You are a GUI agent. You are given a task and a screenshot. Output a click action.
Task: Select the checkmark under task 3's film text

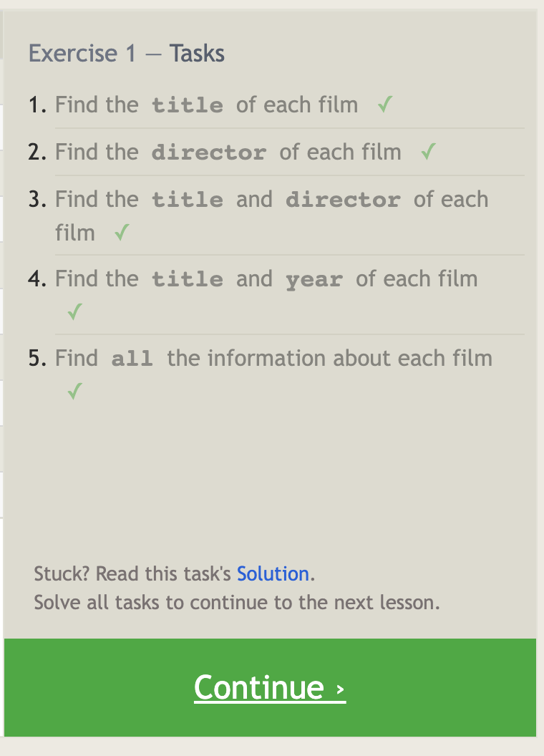click(122, 232)
